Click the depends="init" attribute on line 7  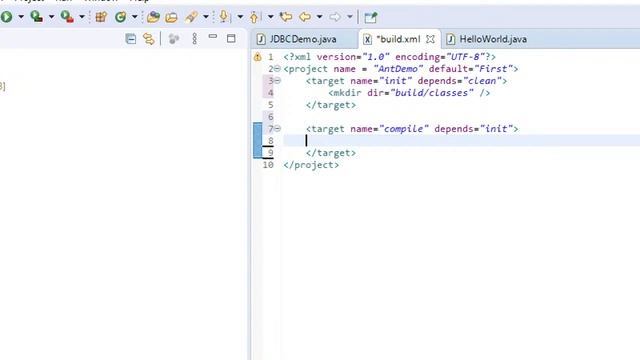(x=473, y=129)
